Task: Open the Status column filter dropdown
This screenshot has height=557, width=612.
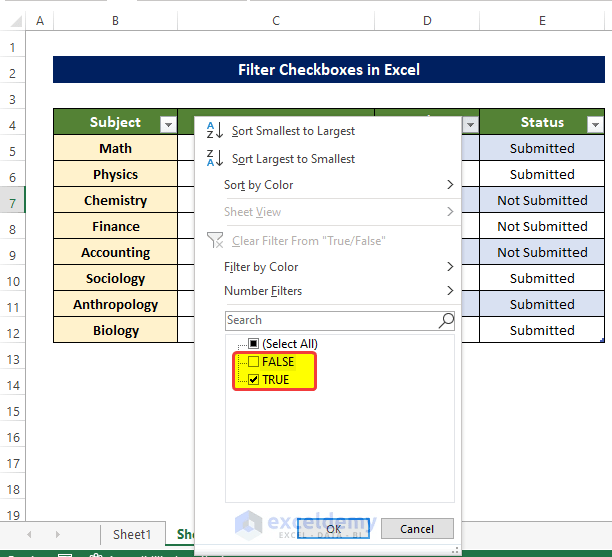Action: coord(595,125)
